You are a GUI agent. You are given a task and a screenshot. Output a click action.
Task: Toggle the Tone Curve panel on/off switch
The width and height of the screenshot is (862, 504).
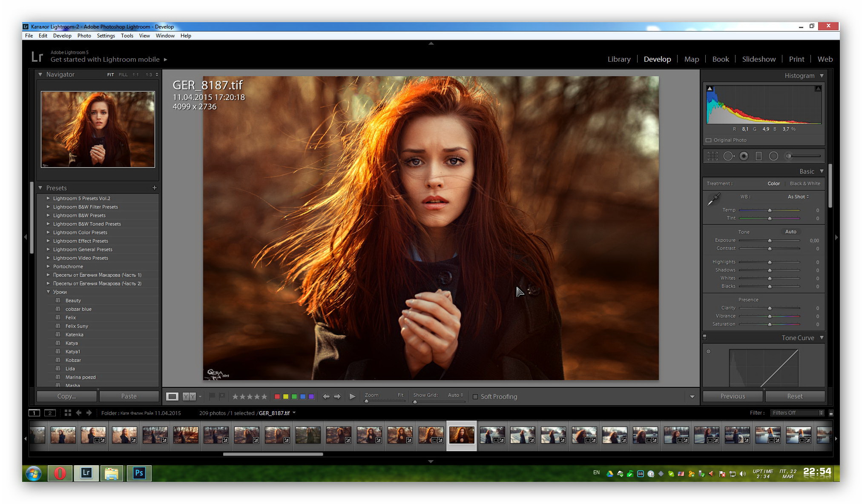(x=705, y=337)
